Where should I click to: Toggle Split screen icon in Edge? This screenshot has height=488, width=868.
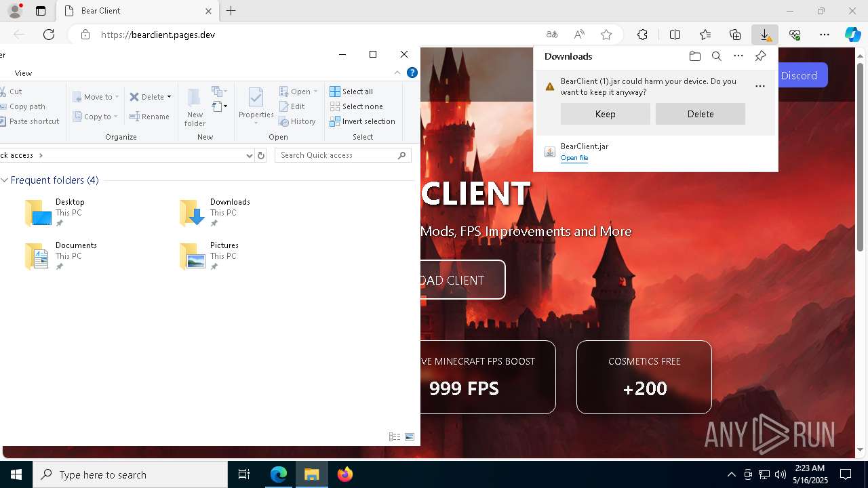tap(675, 35)
